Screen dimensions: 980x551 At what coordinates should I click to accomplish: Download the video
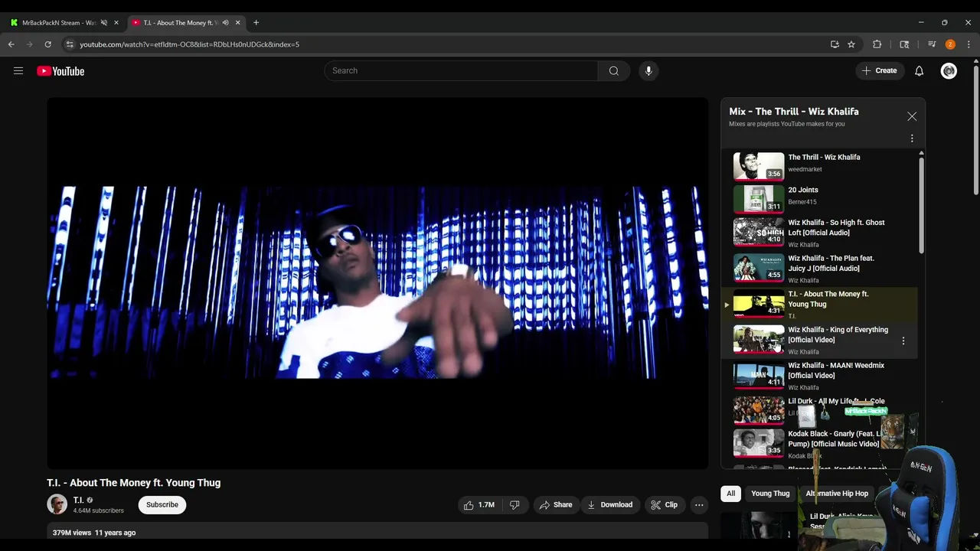tap(610, 505)
